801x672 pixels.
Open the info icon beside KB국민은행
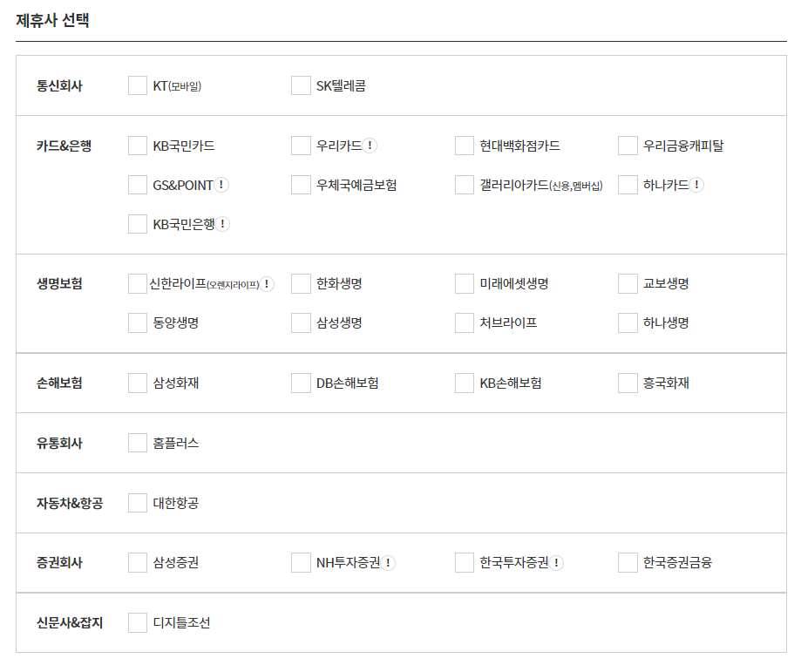(222, 224)
